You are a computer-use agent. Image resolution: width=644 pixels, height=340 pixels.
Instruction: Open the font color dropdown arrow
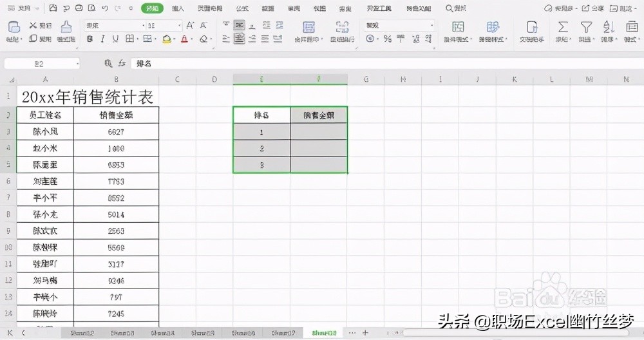[x=192, y=39]
